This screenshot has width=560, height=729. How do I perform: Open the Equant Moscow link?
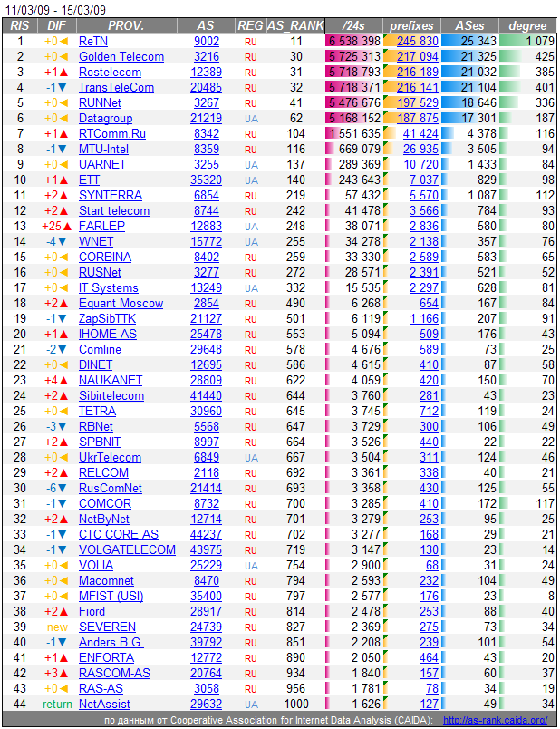click(121, 303)
